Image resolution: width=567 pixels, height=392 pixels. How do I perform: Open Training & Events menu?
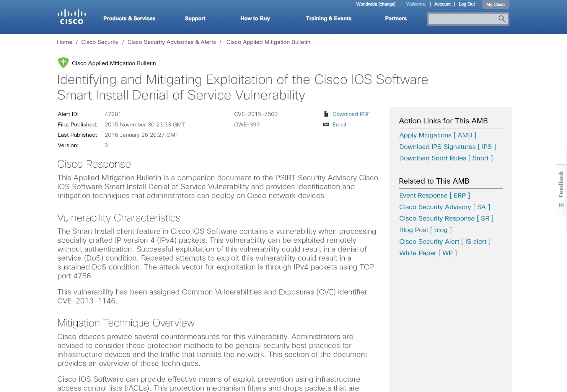pyautogui.click(x=329, y=19)
